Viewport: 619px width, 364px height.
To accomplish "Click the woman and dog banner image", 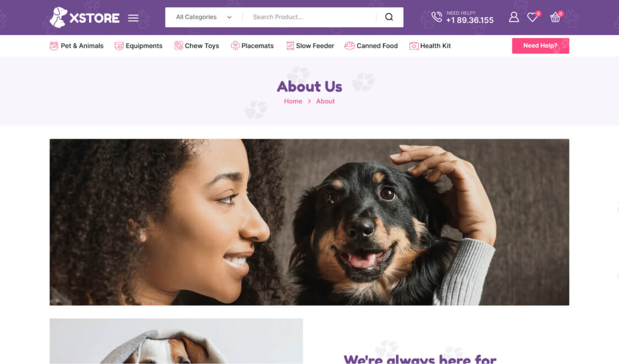I will coord(309,222).
